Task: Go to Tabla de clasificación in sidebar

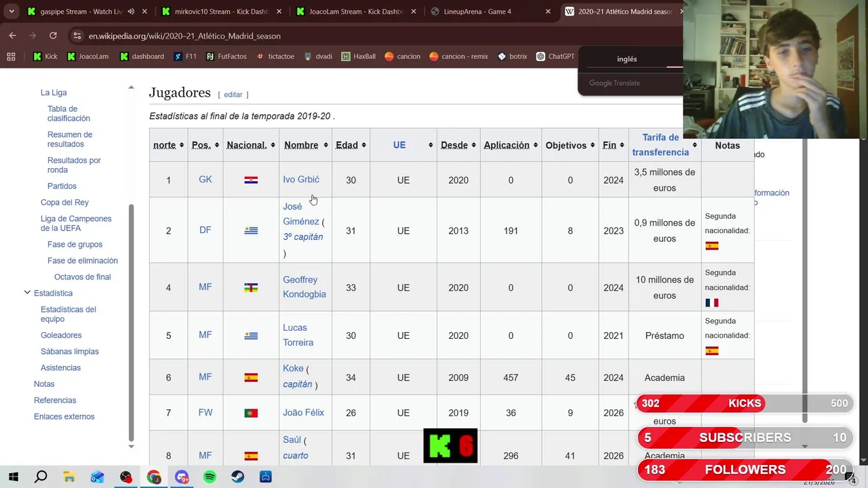Action: [x=68, y=113]
